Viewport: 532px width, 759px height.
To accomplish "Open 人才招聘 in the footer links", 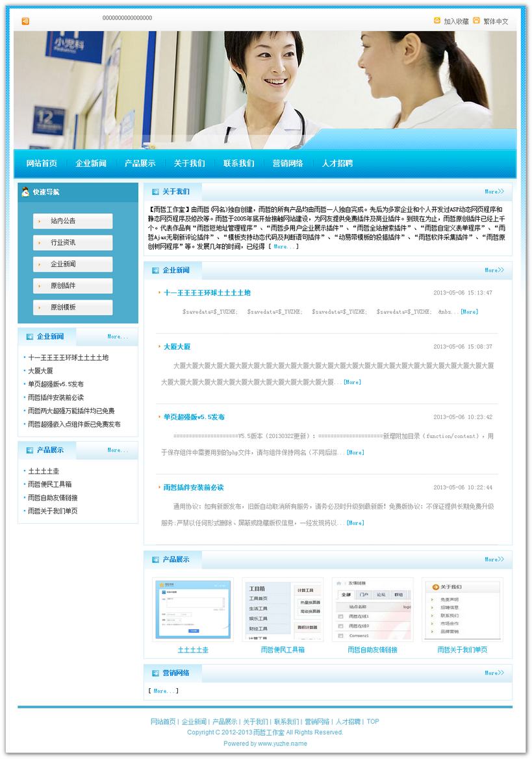I will click(x=348, y=722).
